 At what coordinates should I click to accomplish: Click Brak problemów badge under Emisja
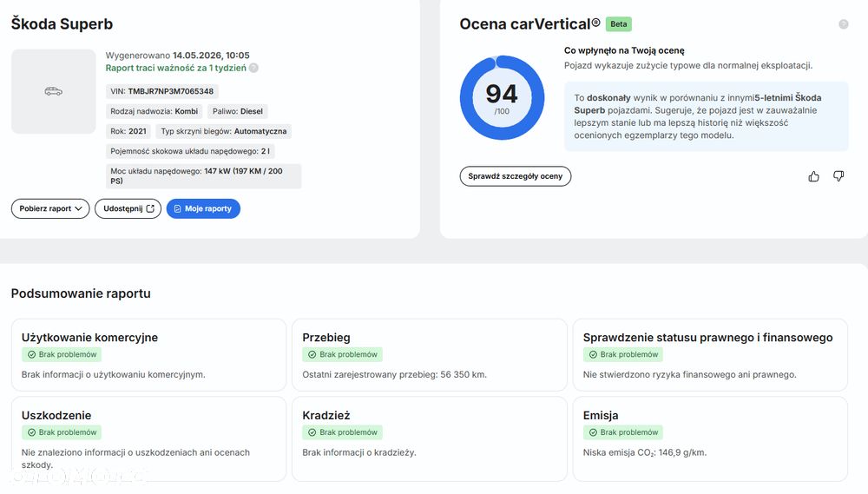coord(622,432)
